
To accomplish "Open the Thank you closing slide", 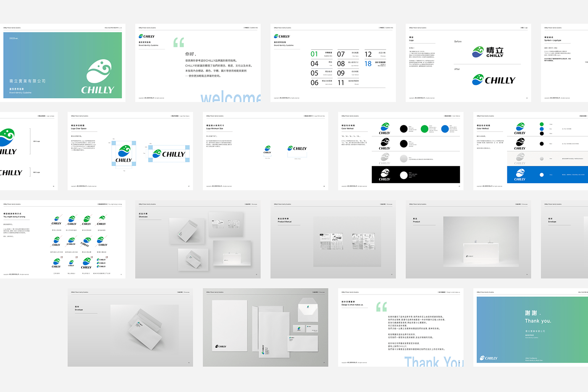I will click(530, 327).
